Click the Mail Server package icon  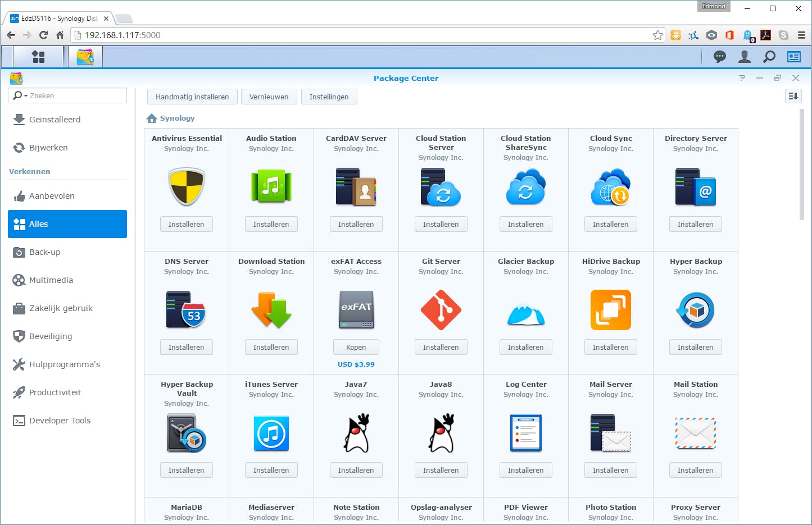[611, 433]
